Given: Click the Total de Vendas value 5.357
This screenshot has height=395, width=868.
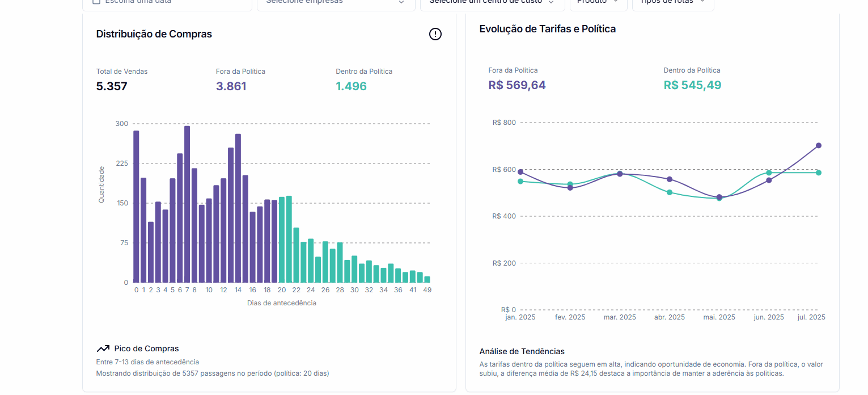Looking at the screenshot, I should point(112,86).
